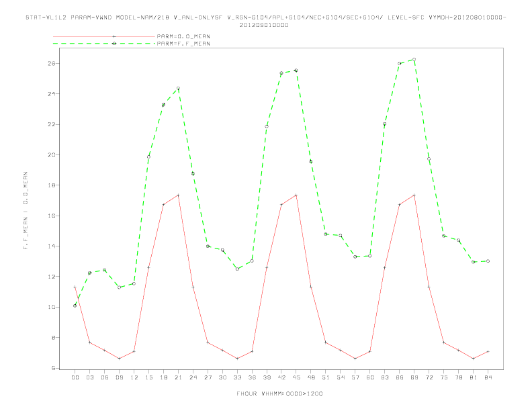532x411 pixels.
Task: Click x-axis tick label 00
Action: click(x=75, y=377)
